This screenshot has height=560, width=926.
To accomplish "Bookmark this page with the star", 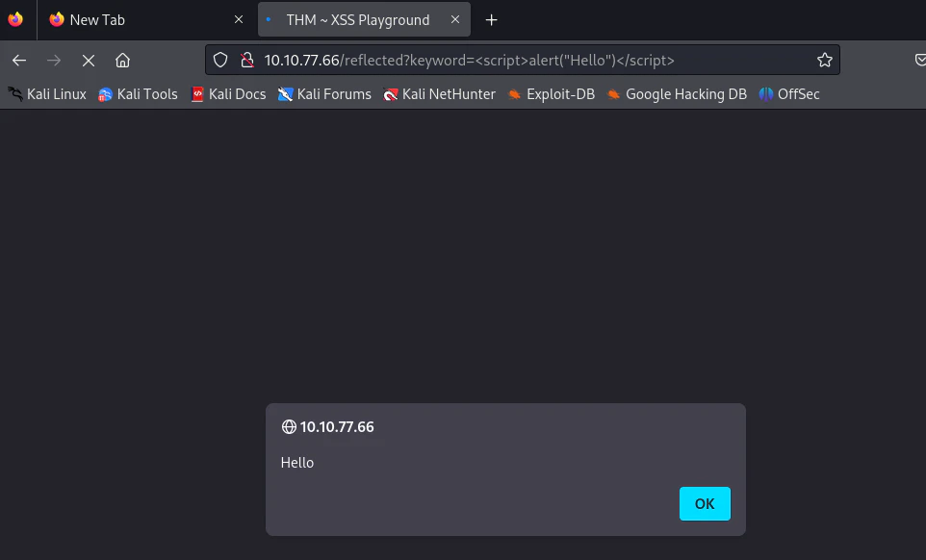I will tap(824, 61).
